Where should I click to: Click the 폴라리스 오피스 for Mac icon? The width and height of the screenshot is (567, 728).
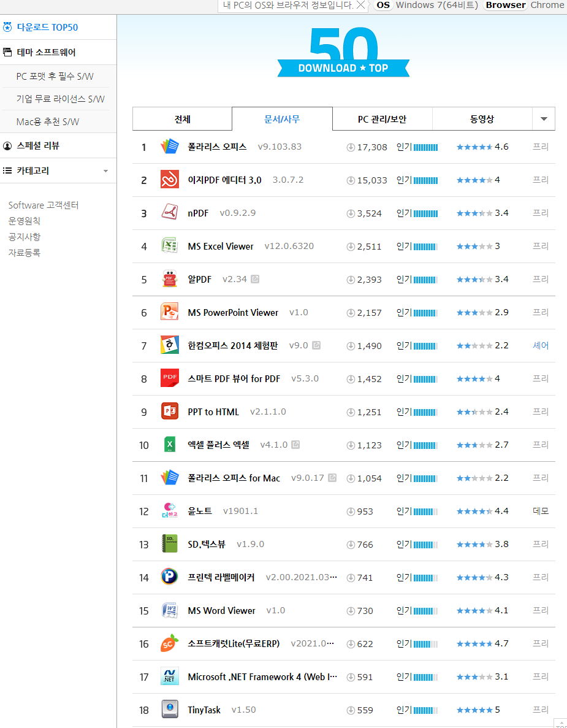tap(169, 478)
